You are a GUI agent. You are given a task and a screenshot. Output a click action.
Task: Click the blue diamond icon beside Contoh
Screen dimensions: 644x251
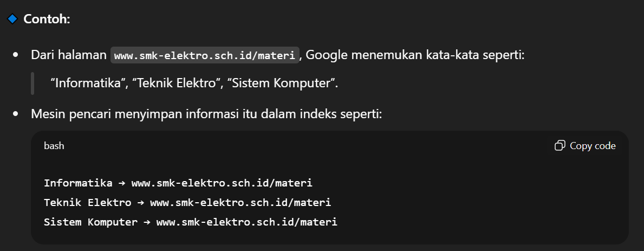coord(12,19)
